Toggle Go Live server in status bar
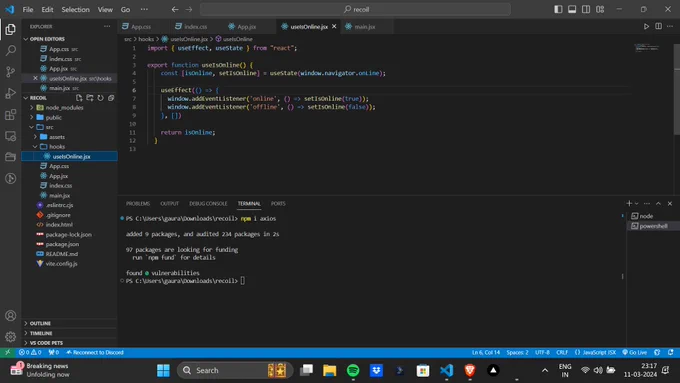680x383 pixels. pos(634,352)
